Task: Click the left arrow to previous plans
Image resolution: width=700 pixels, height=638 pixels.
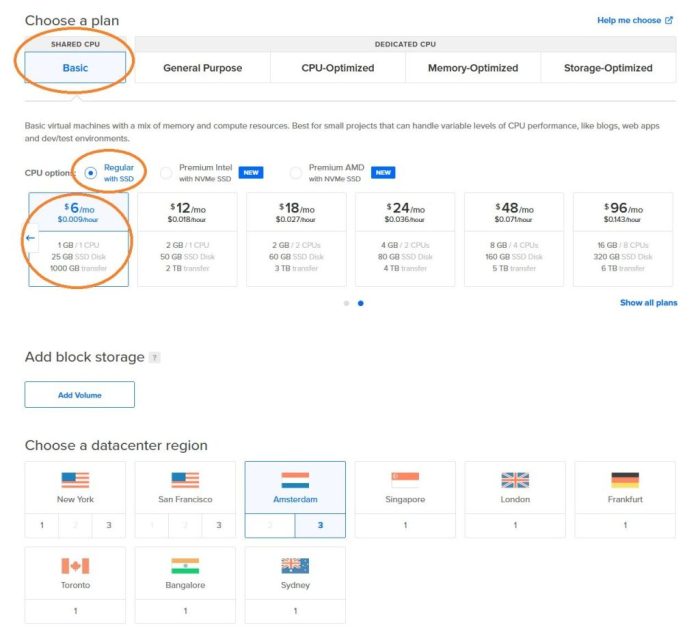Action: point(30,238)
